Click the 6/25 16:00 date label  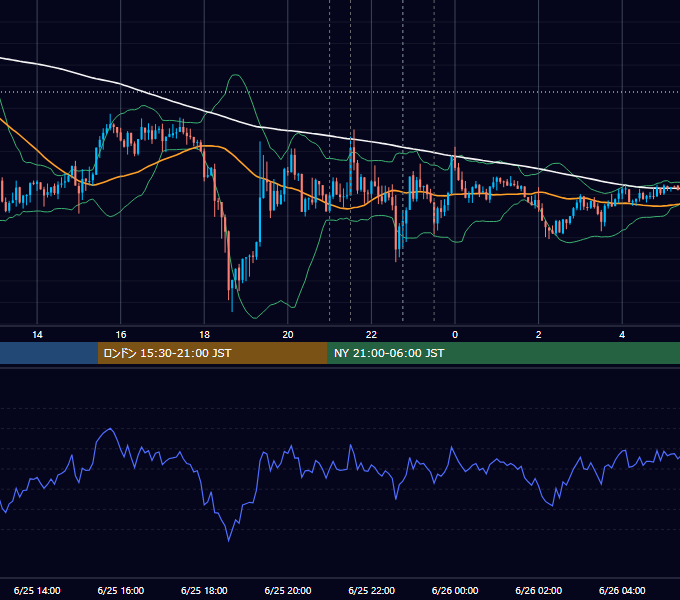point(121,590)
